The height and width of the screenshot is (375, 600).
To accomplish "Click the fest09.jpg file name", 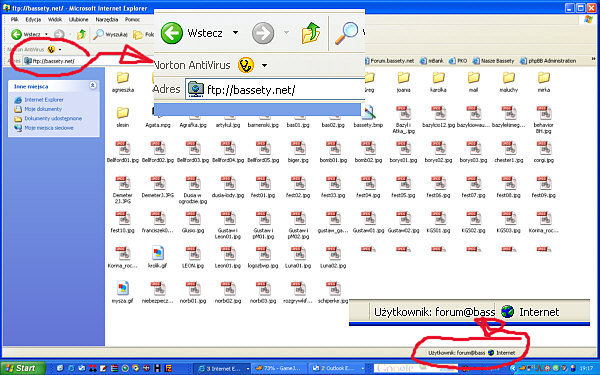I will [x=544, y=195].
